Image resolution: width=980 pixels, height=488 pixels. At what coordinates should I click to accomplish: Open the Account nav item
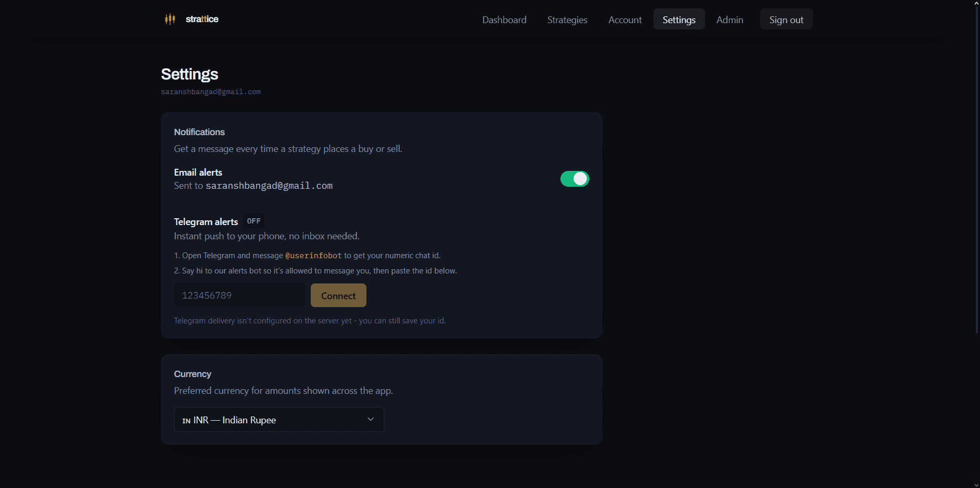tap(625, 19)
